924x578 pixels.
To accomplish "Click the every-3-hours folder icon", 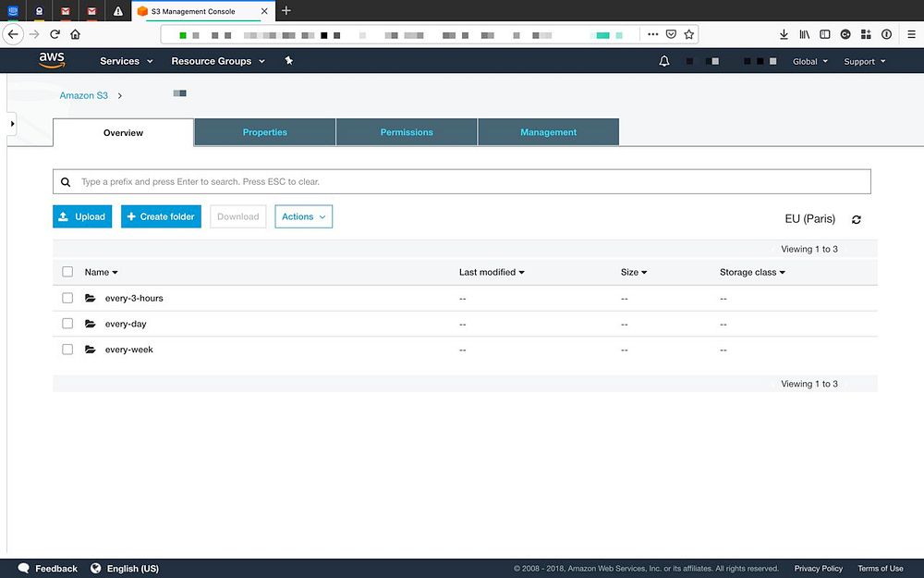I will pyautogui.click(x=91, y=298).
